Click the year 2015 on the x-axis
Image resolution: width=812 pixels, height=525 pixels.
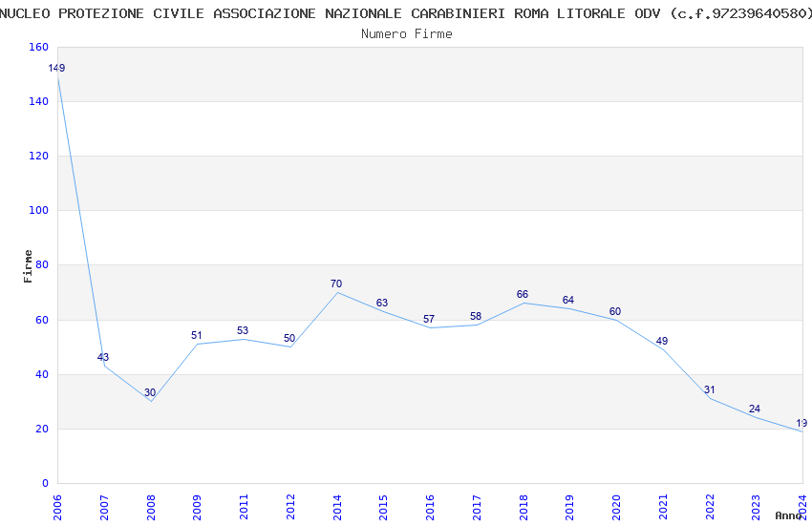(384, 508)
